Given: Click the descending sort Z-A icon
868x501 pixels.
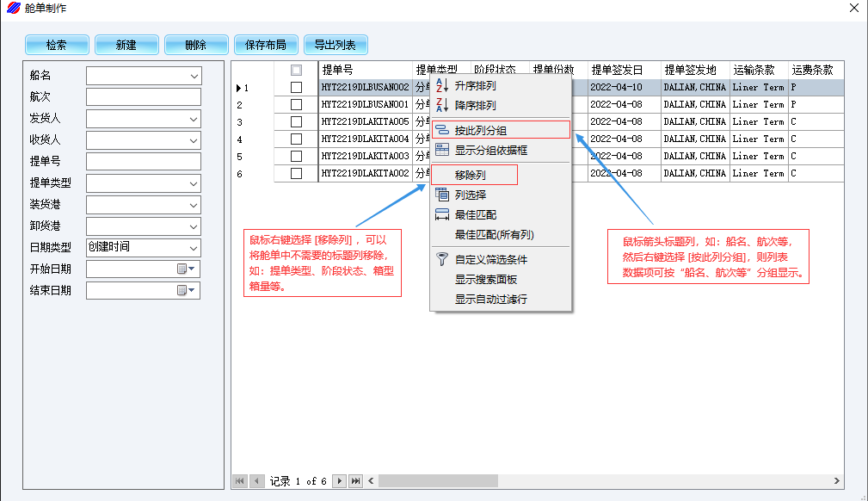Looking at the screenshot, I should point(442,106).
